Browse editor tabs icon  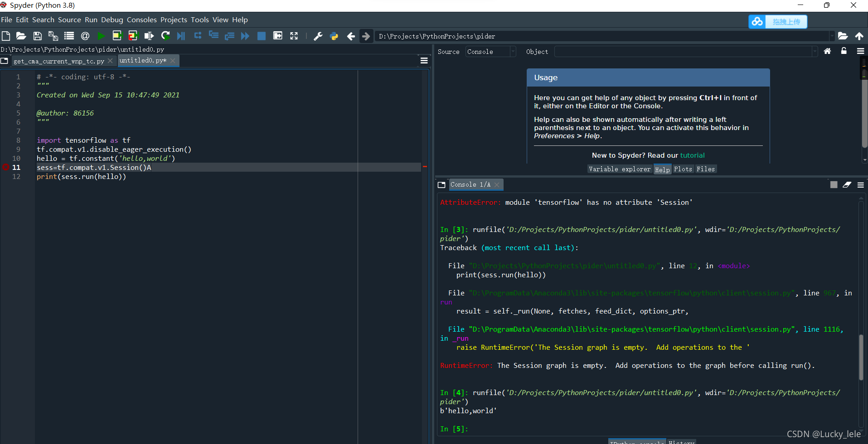(x=5, y=61)
